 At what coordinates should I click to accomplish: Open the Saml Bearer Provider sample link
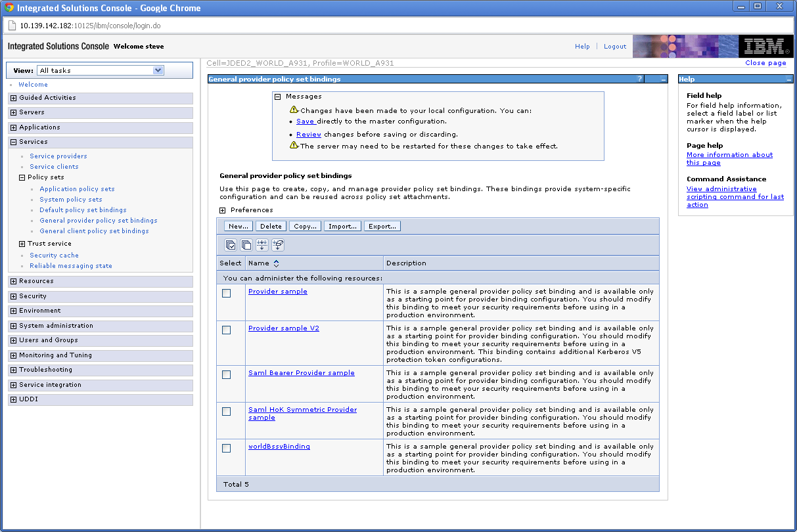click(x=302, y=373)
